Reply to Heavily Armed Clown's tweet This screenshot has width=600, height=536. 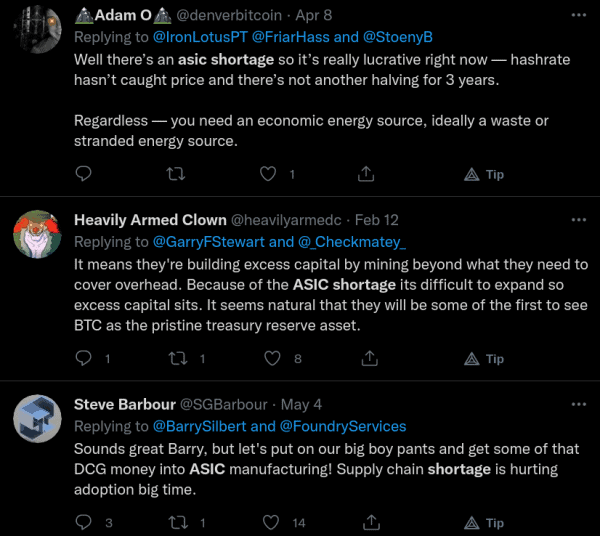[84, 358]
